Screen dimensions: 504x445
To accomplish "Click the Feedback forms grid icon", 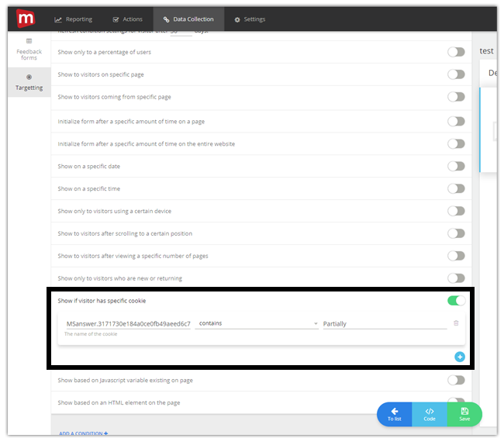I will [29, 41].
